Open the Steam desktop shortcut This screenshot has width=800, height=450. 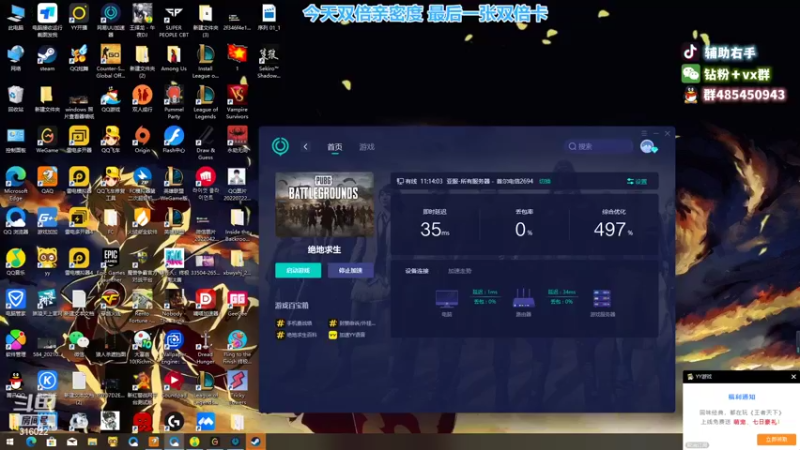coord(47,58)
